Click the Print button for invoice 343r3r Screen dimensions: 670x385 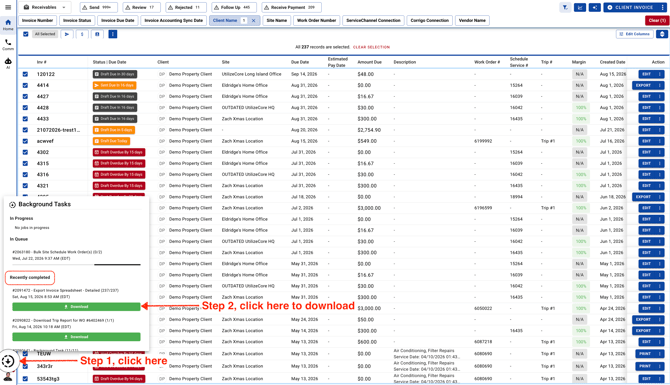[645, 366]
